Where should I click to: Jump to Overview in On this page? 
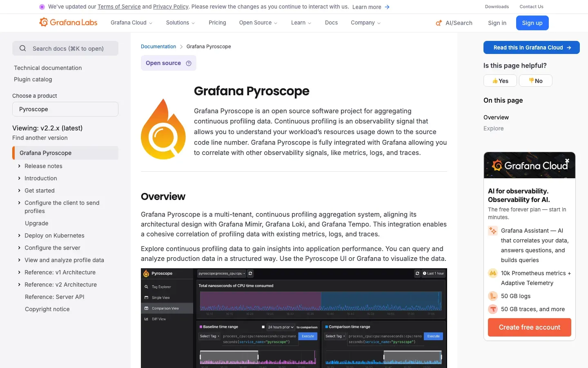point(496,117)
